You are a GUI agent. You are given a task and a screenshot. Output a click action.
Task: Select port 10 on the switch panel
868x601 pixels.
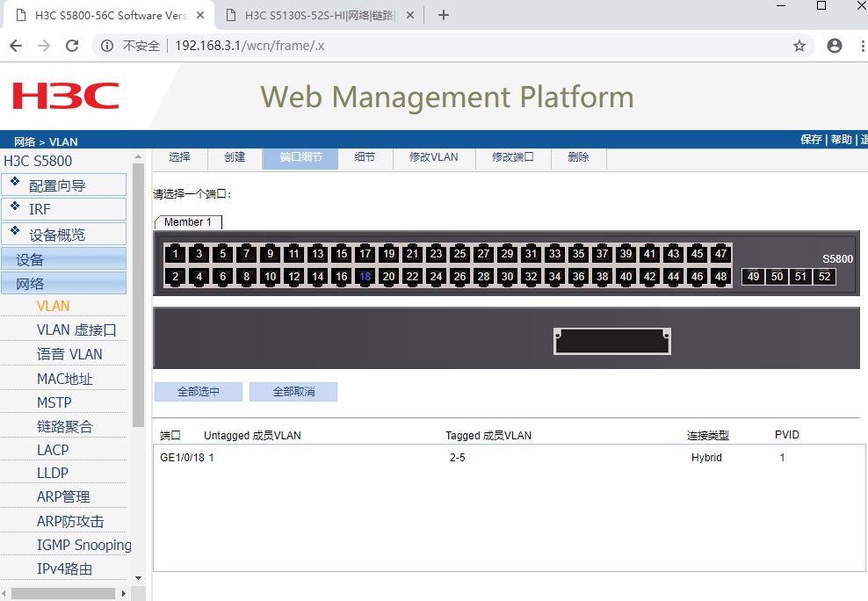[x=270, y=276]
